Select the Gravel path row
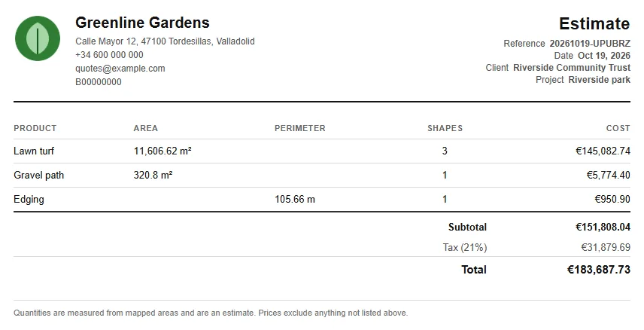Viewport: 644px width, 330px height. [322, 176]
